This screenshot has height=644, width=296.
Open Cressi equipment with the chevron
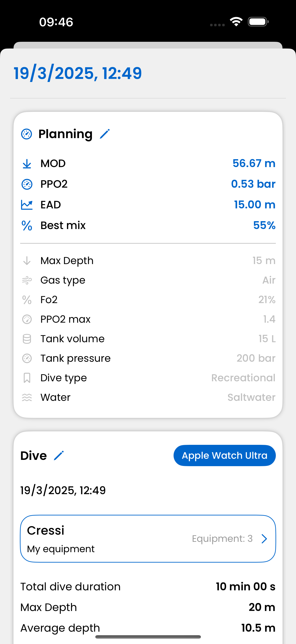pyautogui.click(x=264, y=539)
